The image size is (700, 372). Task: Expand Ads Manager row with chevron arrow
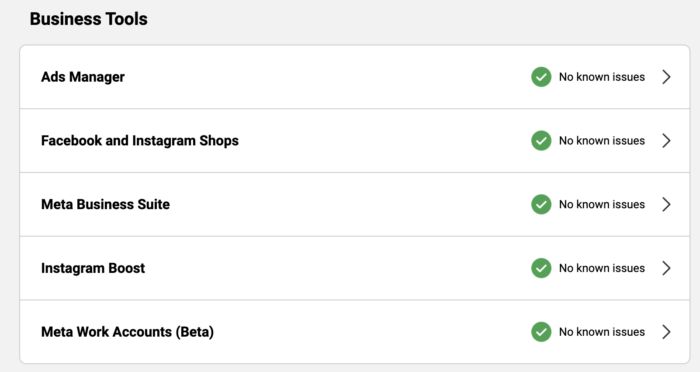[x=666, y=77]
